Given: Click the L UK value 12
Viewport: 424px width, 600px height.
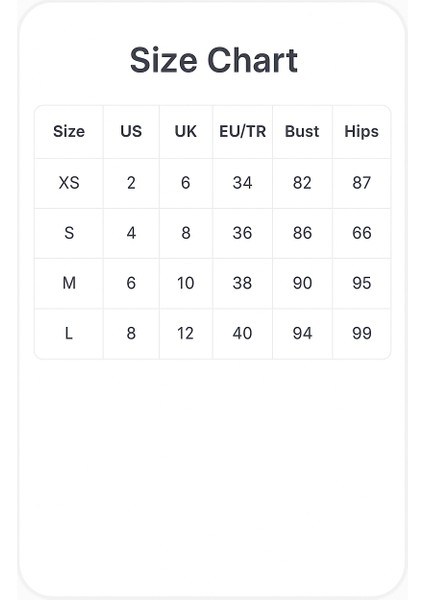Looking at the screenshot, I should coord(185,333).
